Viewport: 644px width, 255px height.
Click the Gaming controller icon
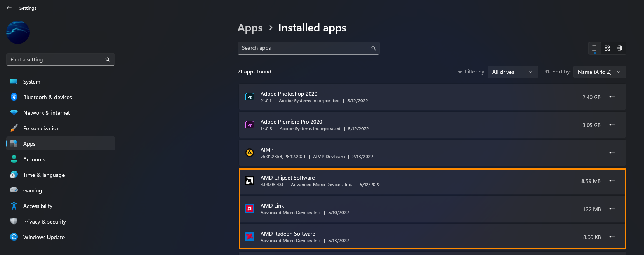click(14, 190)
